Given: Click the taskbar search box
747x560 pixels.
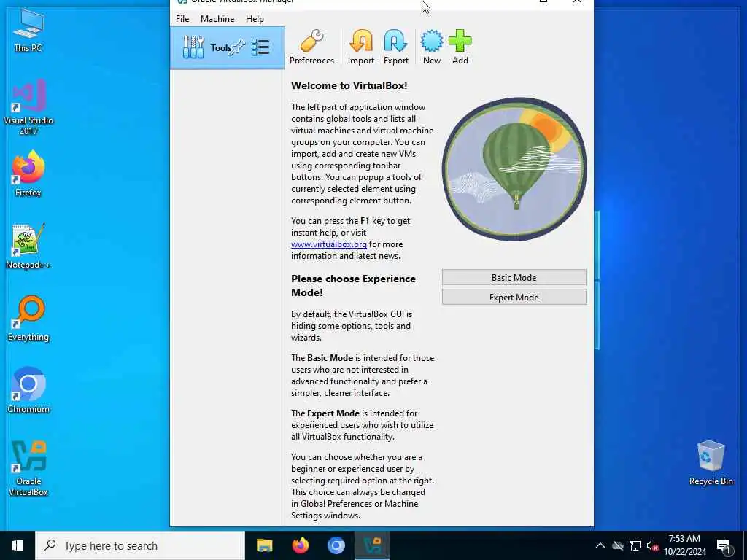Looking at the screenshot, I should coord(140,545).
